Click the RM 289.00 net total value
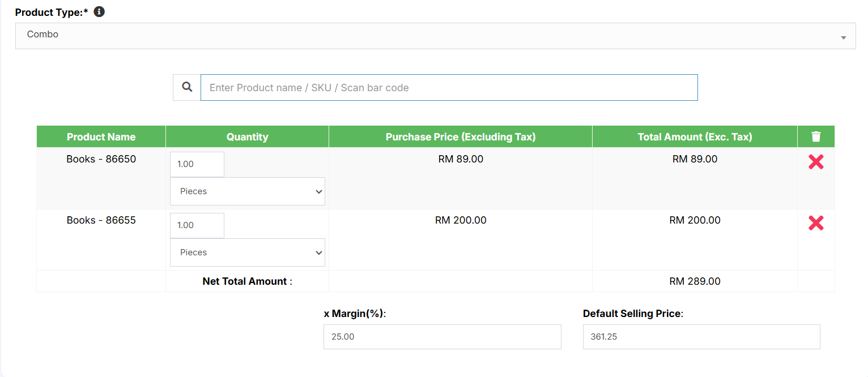 pos(695,281)
